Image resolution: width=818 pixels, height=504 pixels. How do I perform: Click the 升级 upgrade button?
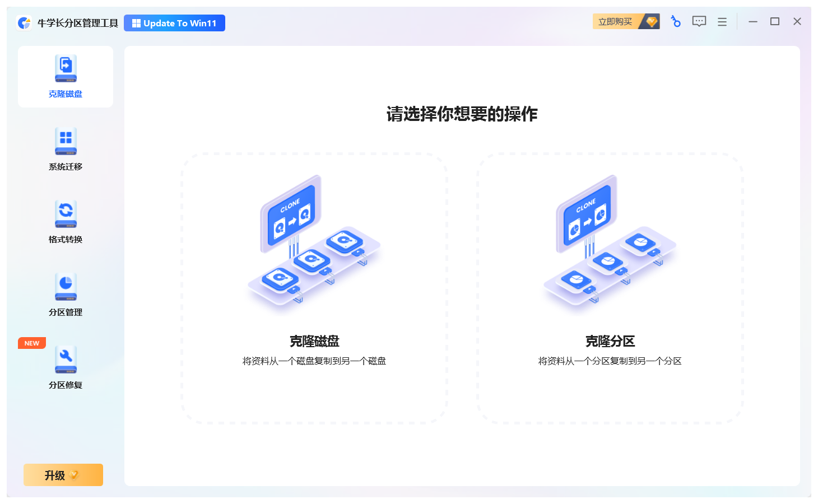(63, 475)
